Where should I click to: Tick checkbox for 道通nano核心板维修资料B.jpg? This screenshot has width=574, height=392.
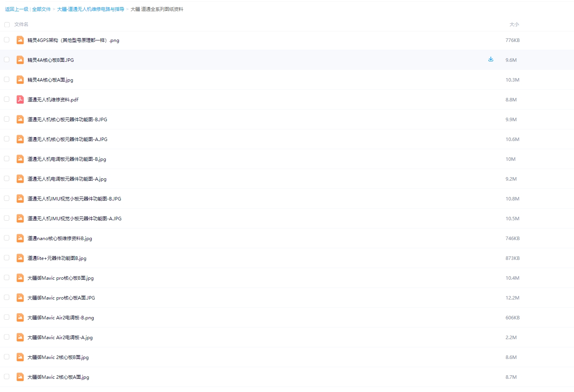pyautogui.click(x=7, y=238)
